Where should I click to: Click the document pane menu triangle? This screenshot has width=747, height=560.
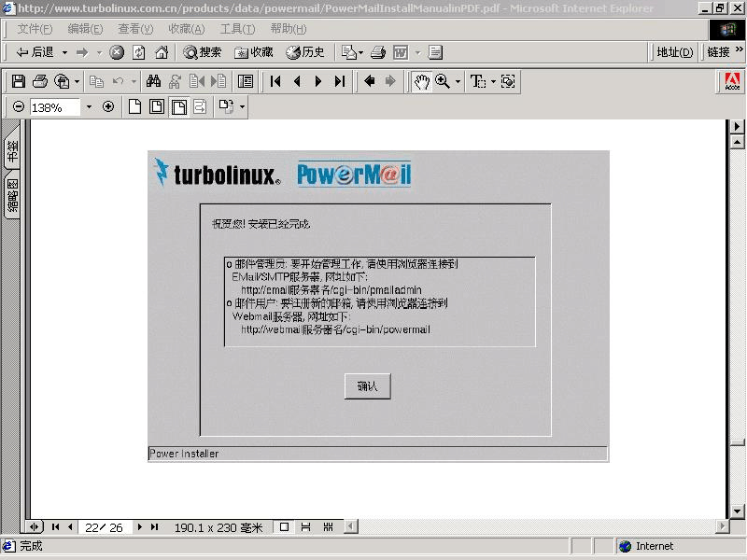point(737,126)
